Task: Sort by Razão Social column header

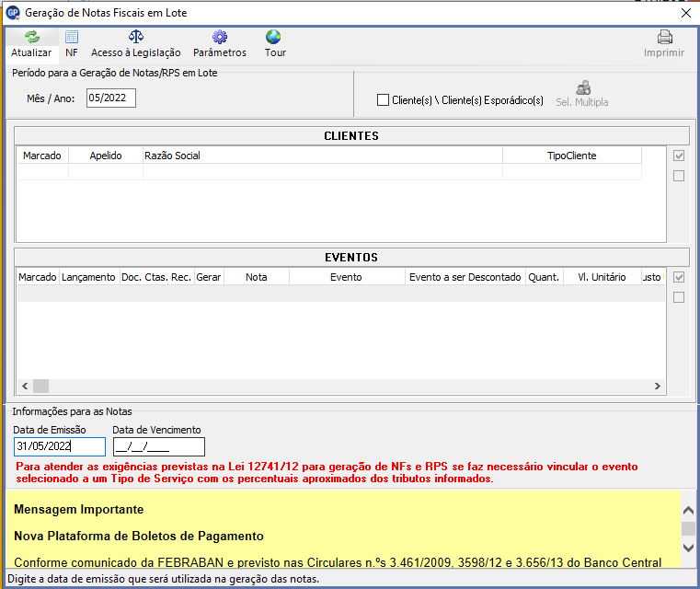Action: (x=322, y=156)
